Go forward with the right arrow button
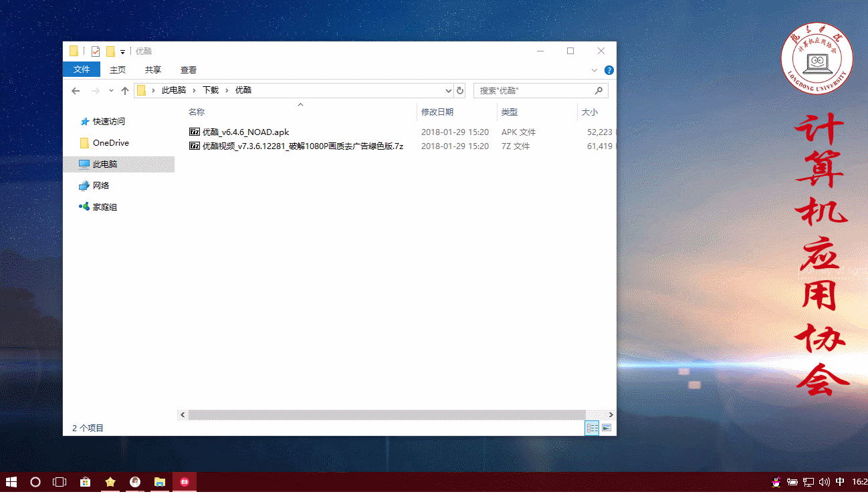The width and height of the screenshot is (868, 498). [96, 90]
